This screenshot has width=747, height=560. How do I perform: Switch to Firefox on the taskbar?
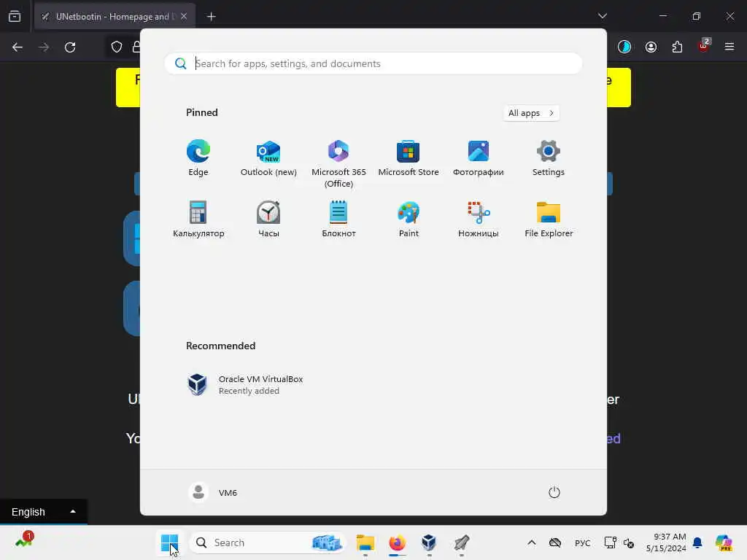tap(398, 542)
